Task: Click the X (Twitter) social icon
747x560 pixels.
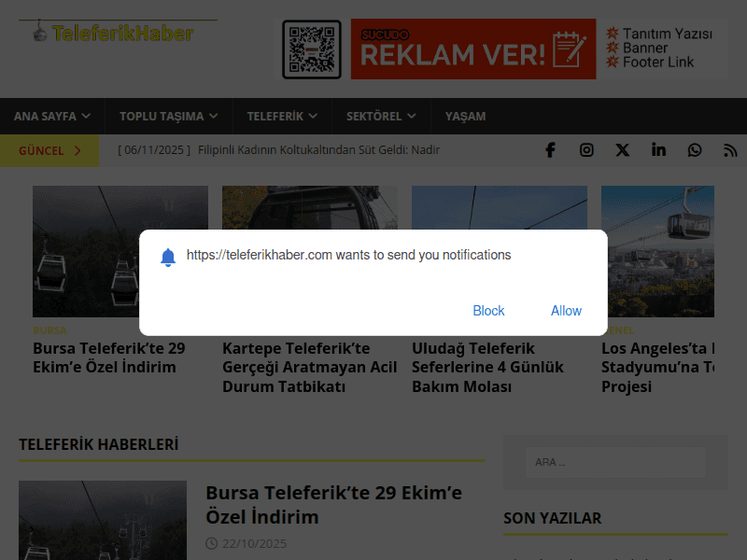Action: [x=622, y=149]
